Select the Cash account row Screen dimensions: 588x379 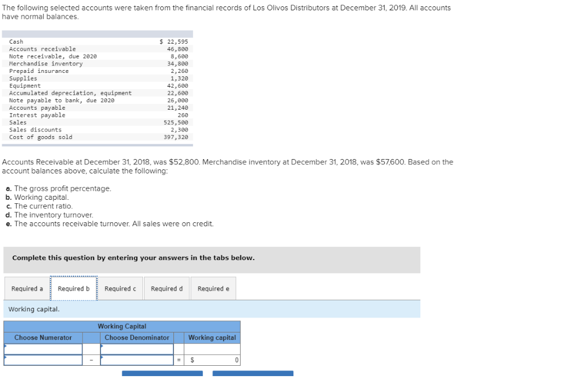(x=57, y=41)
